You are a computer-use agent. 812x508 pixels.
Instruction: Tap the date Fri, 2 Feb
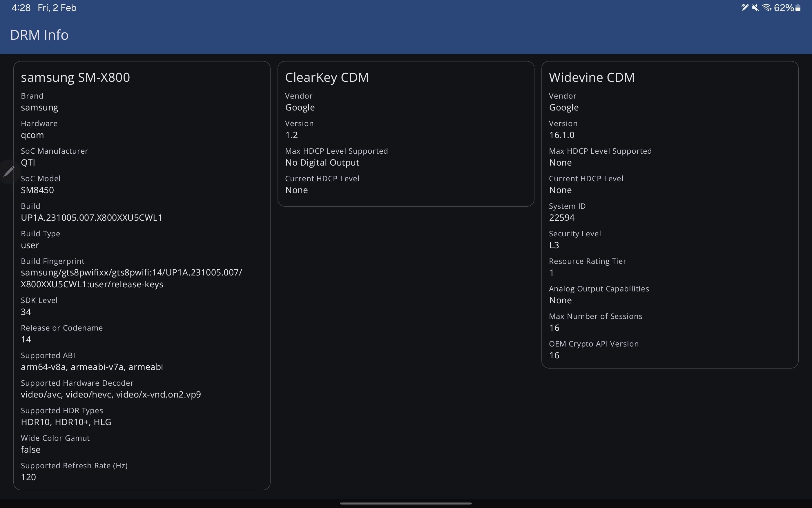57,7
